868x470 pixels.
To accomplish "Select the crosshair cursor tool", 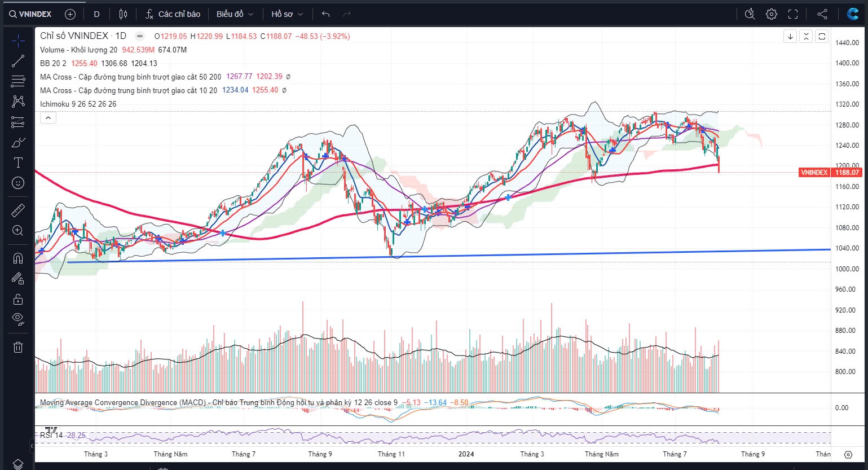I will (x=18, y=41).
